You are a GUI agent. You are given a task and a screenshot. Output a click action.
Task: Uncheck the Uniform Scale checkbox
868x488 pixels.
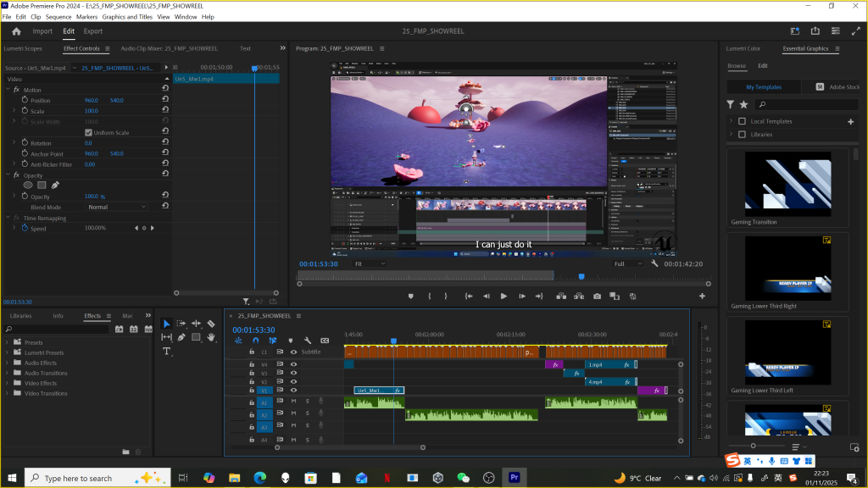[x=88, y=133]
